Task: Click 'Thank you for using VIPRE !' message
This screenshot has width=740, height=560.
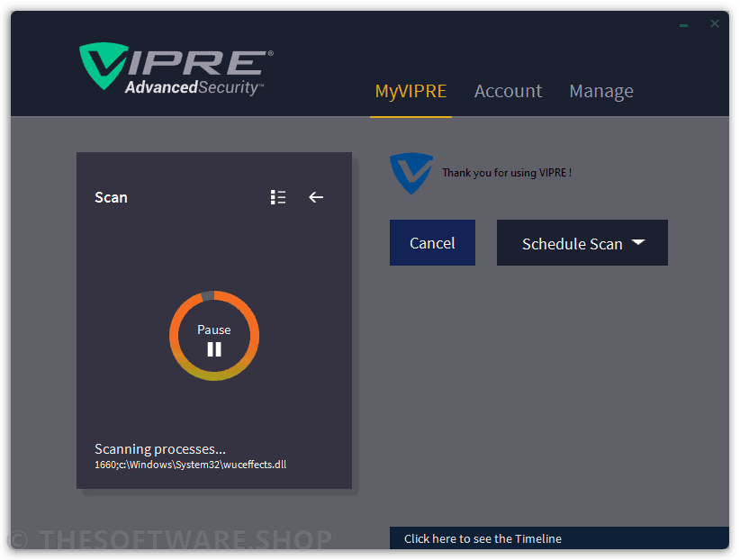Action: pos(507,173)
